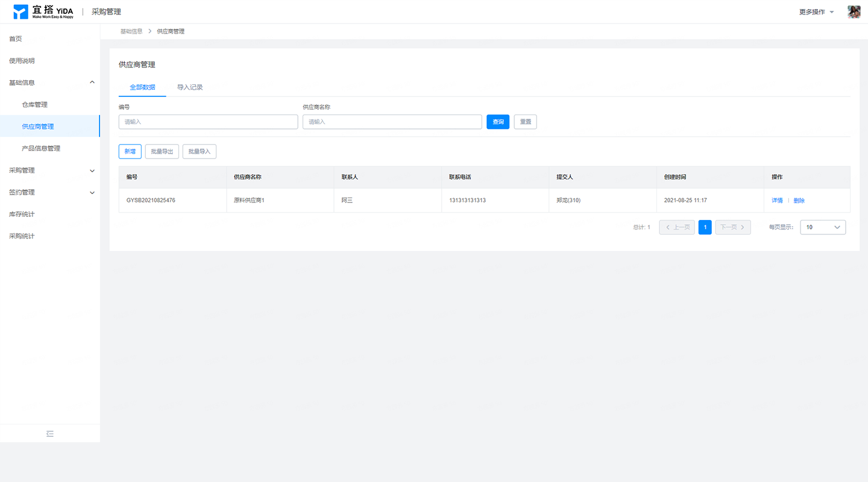
Task: Click the 上一页 pagination button
Action: coord(677,227)
